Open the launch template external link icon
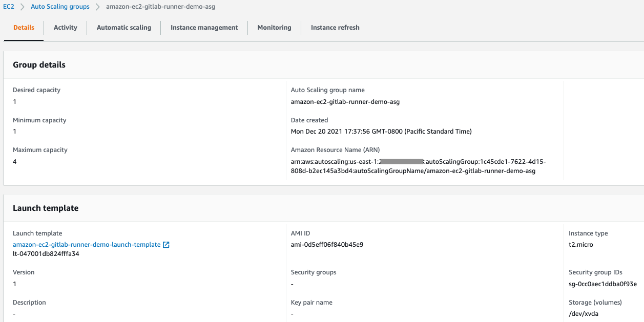The width and height of the screenshot is (644, 322). (165, 245)
